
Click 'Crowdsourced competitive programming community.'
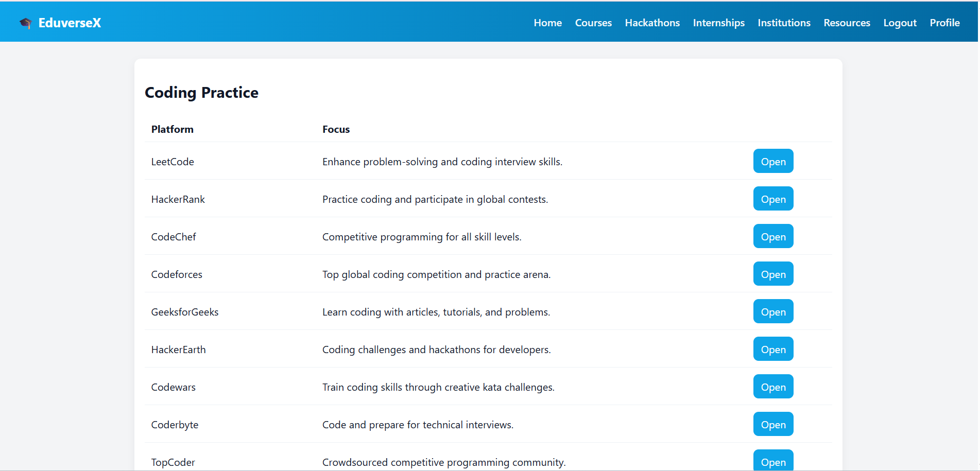444,462
